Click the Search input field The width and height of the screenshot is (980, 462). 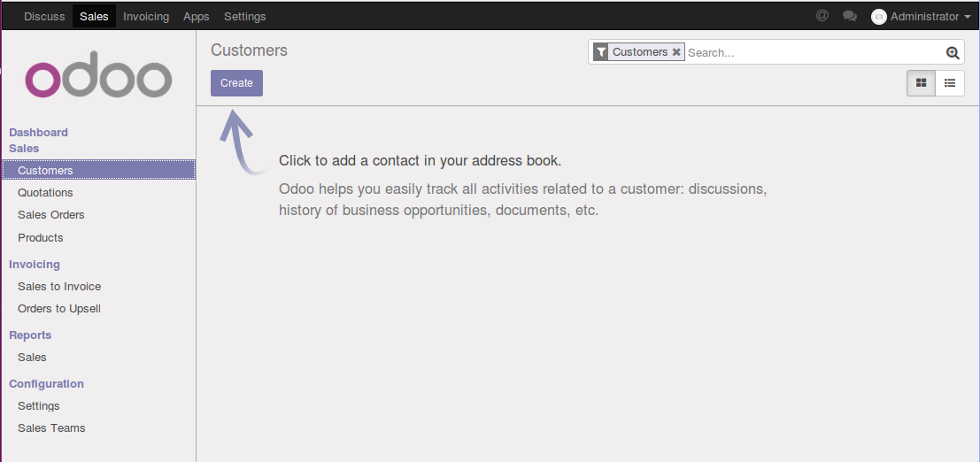815,52
